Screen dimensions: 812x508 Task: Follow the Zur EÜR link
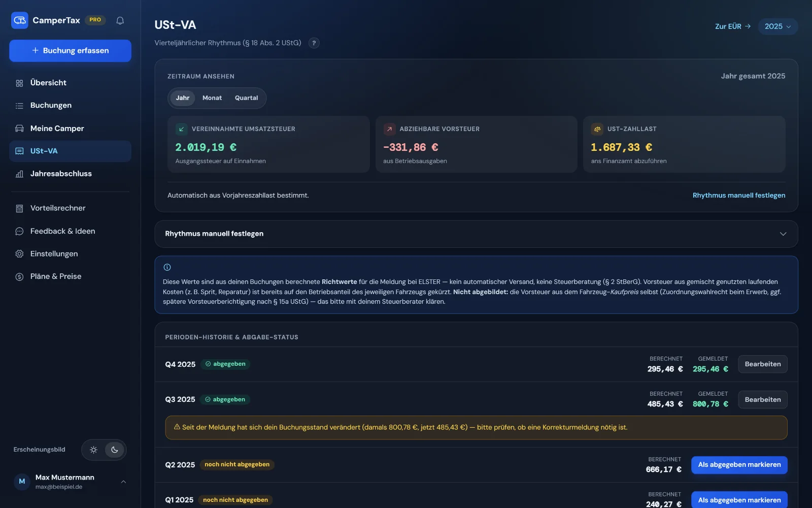(733, 26)
